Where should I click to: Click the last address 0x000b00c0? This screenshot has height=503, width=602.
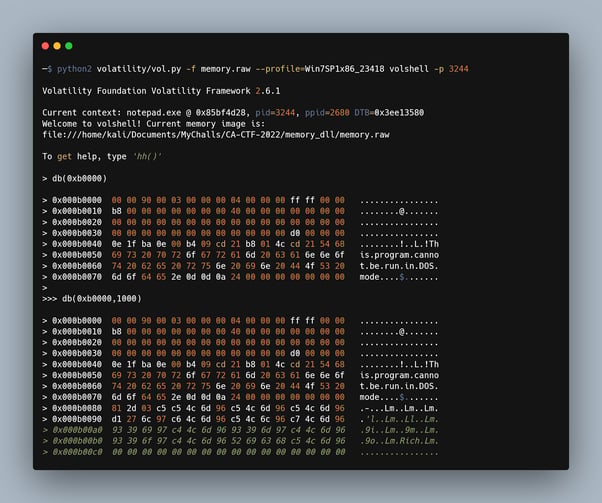click(77, 452)
